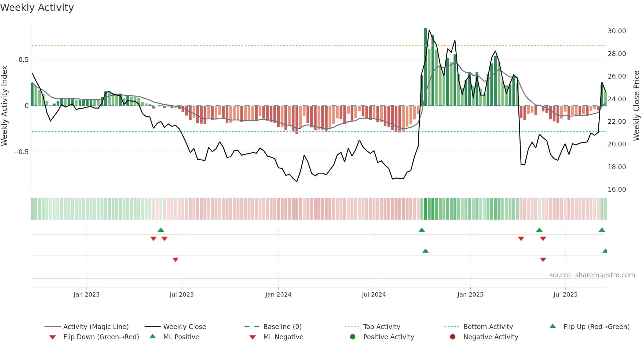The image size is (644, 362).
Task: Click the green Flip Up legend triangle
Action: [x=553, y=326]
